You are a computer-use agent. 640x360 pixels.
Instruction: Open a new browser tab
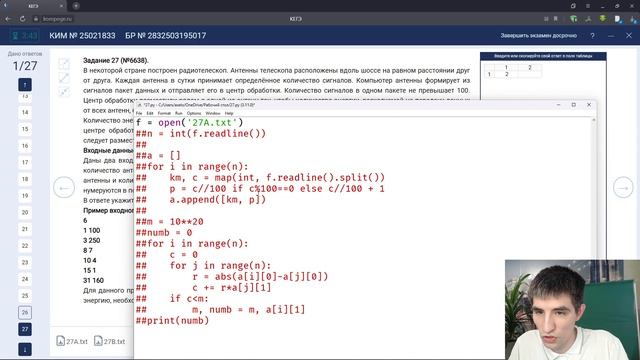(x=76, y=6)
